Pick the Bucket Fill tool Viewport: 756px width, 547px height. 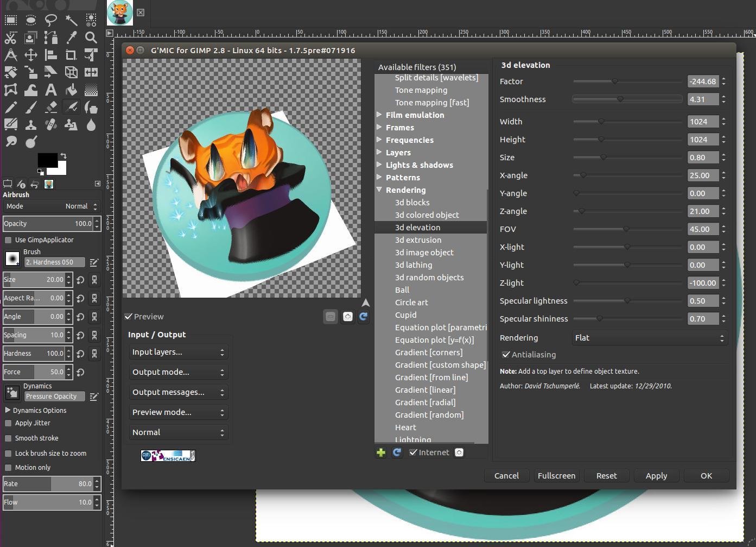[x=71, y=90]
